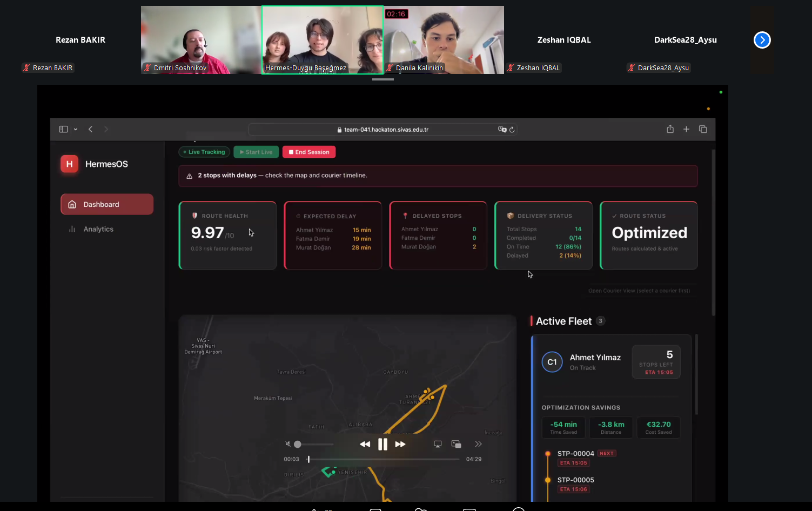Enable picture-in-picture mode in player

[x=457, y=444]
